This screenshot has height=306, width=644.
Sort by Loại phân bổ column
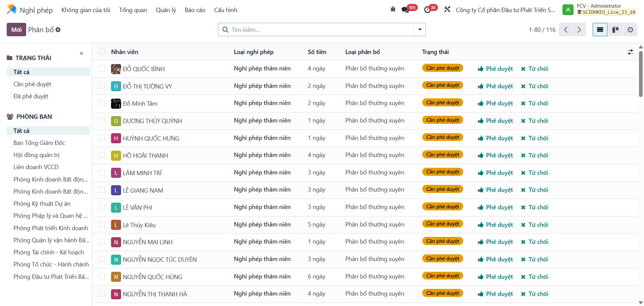click(x=363, y=52)
